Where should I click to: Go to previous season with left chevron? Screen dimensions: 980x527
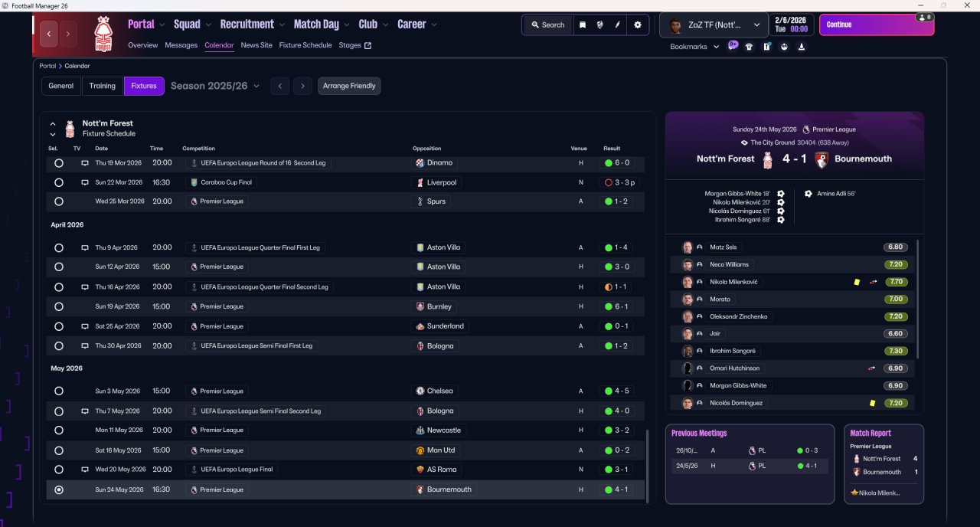click(x=280, y=86)
